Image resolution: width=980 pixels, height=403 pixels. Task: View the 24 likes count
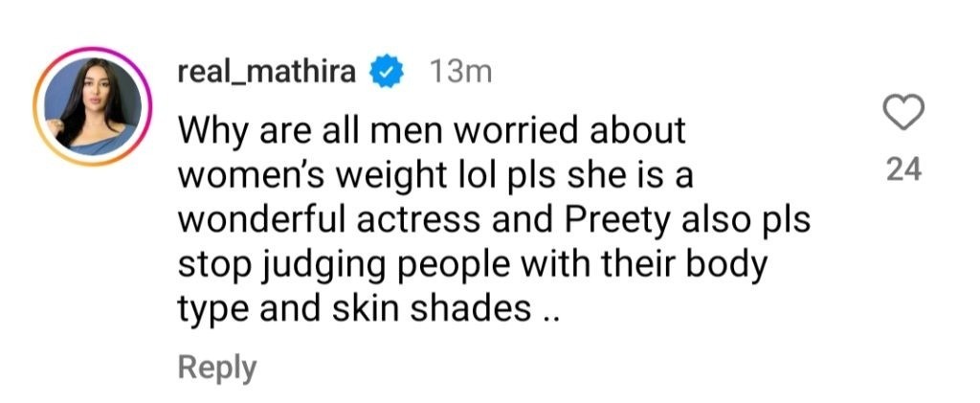click(x=902, y=170)
